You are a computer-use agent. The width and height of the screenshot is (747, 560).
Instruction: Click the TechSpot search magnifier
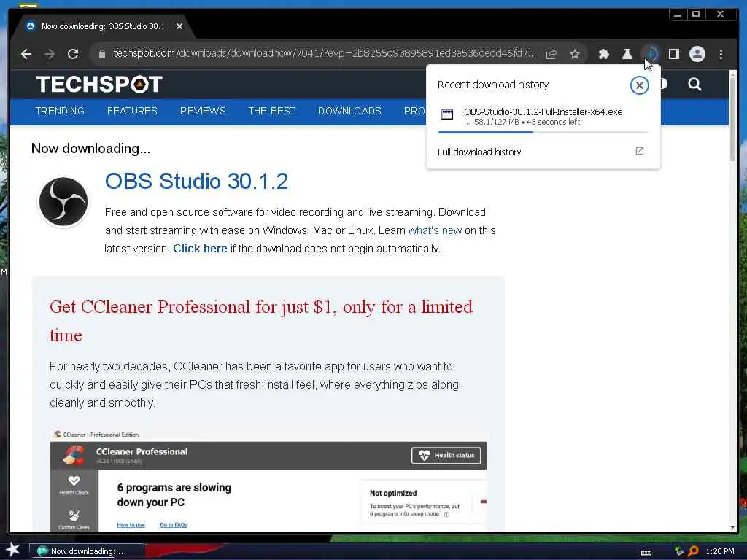694,85
